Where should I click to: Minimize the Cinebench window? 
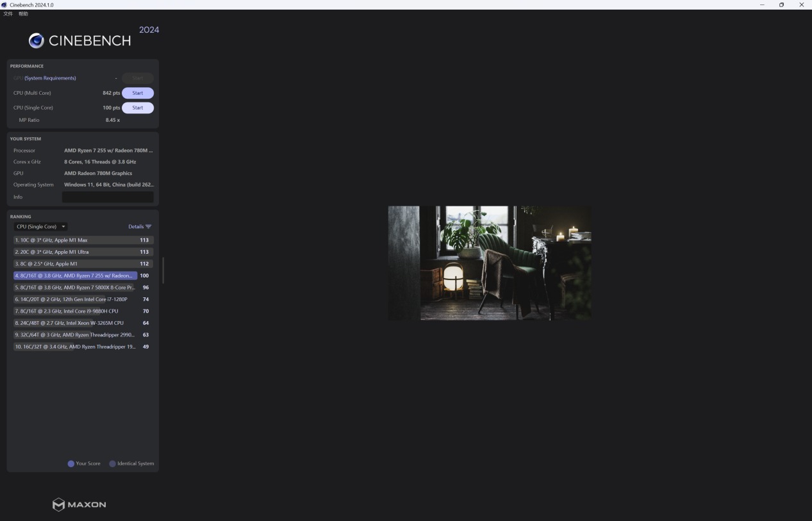coord(762,4)
